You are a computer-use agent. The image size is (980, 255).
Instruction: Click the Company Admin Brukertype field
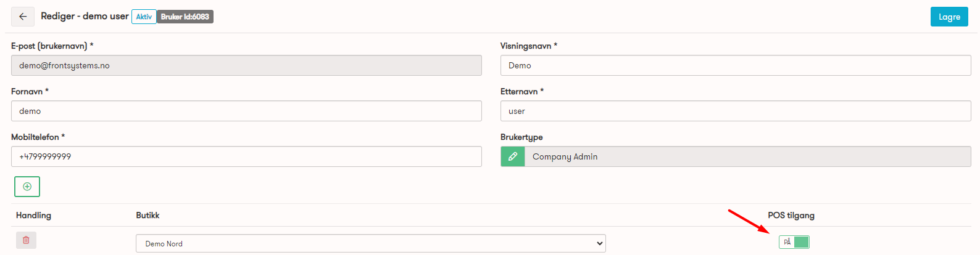(x=747, y=156)
